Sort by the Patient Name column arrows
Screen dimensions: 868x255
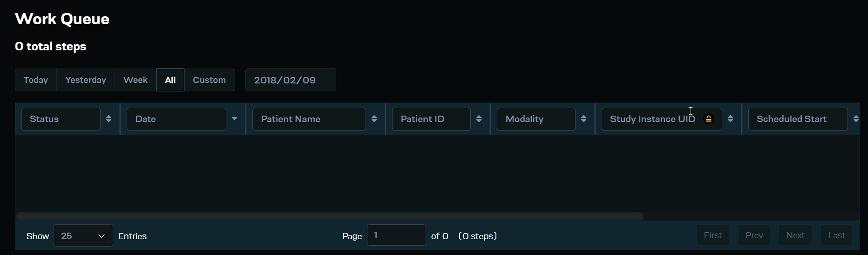click(x=374, y=119)
